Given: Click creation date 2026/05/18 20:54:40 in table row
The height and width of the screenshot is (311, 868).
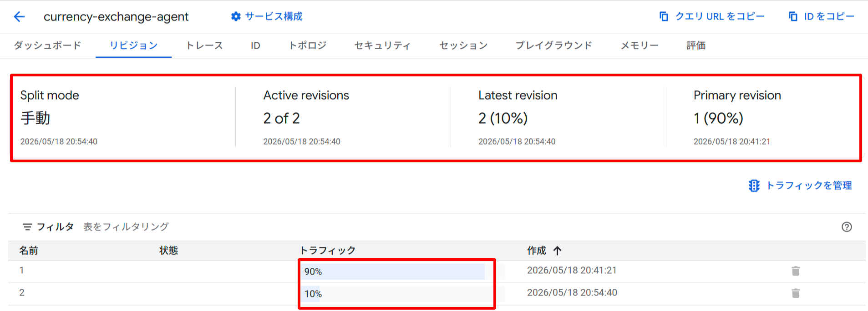Looking at the screenshot, I should 572,293.
